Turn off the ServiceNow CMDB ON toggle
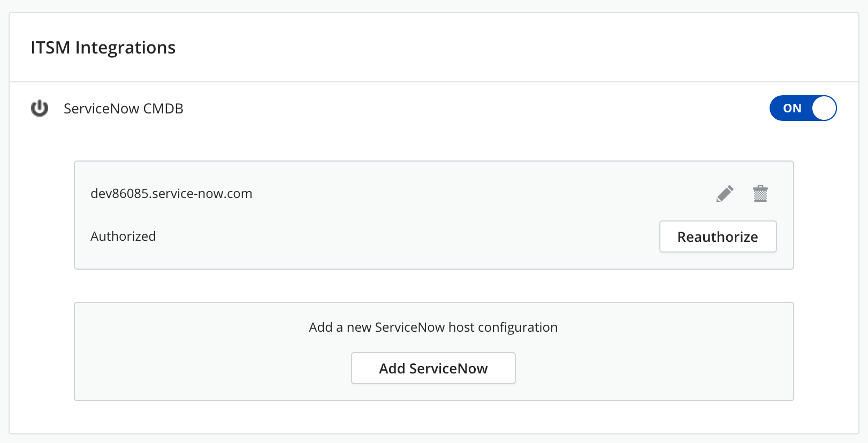Viewport: 868px width, 443px height. (x=803, y=108)
